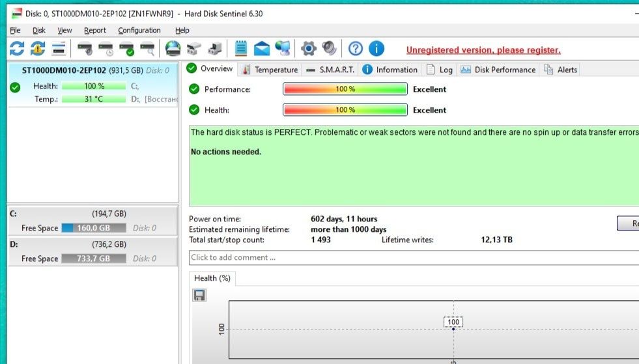Open the report notepad icon

pyautogui.click(x=241, y=48)
